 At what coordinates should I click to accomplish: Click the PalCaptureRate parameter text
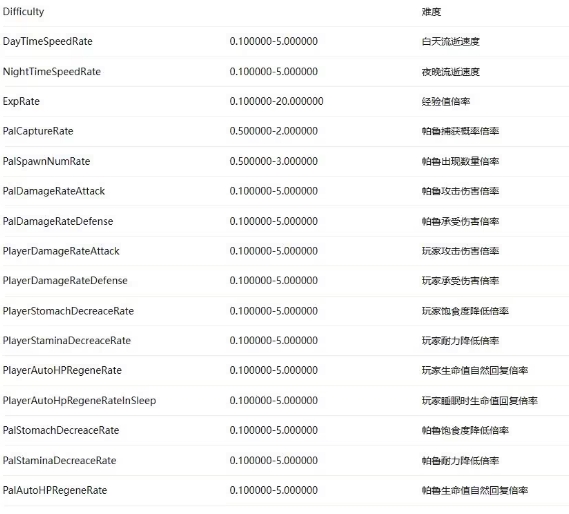coord(38,131)
